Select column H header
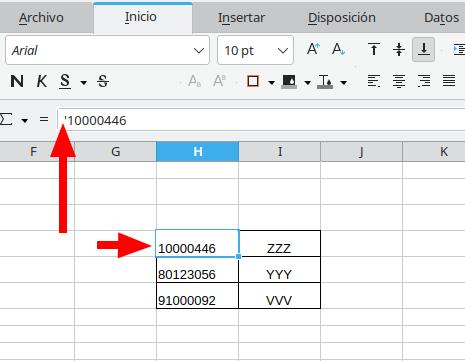Image resolution: width=465 pixels, height=361 pixels. [x=197, y=152]
